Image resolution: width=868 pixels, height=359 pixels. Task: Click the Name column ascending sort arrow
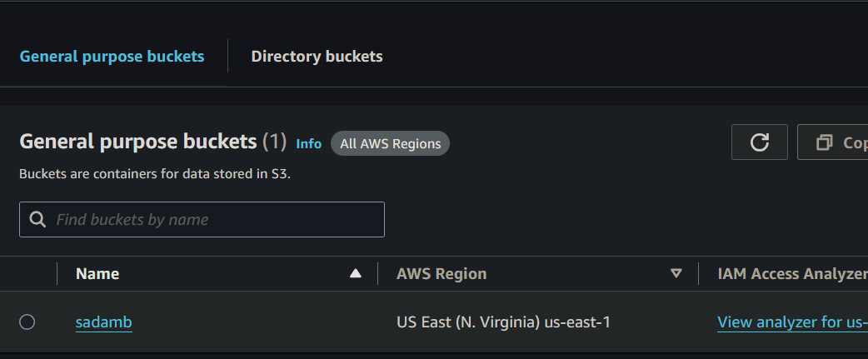click(356, 273)
